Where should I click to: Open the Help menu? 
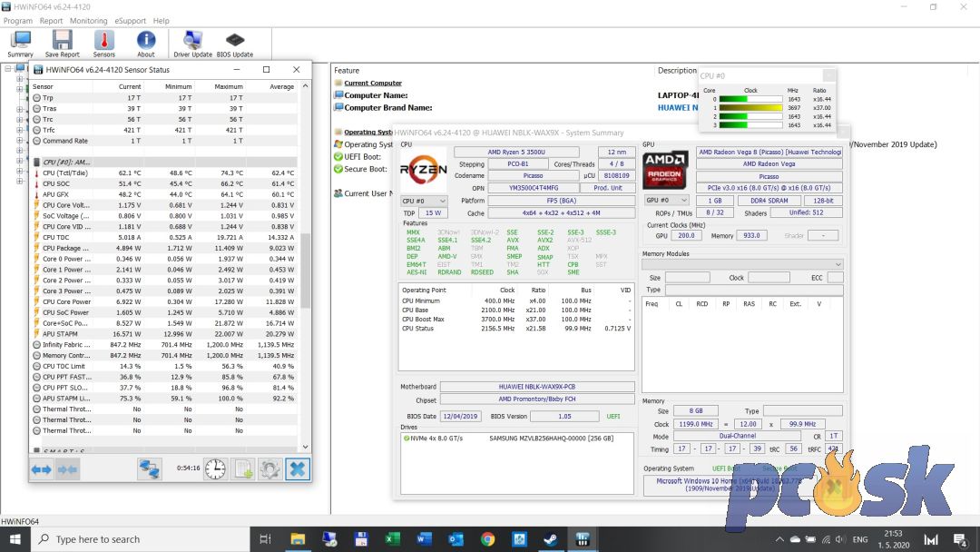click(x=162, y=21)
